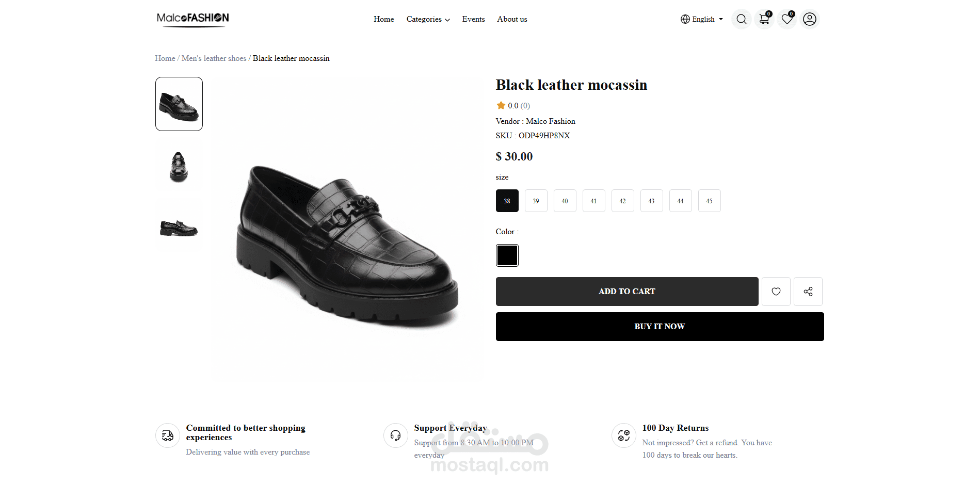The image size is (980, 485).
Task: Open the shopping cart icon
Action: pyautogui.click(x=764, y=19)
